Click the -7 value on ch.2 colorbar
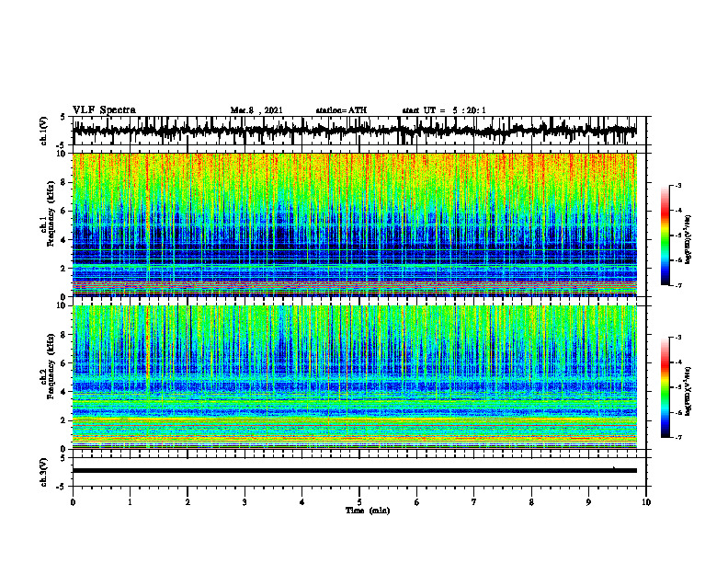 [677, 437]
